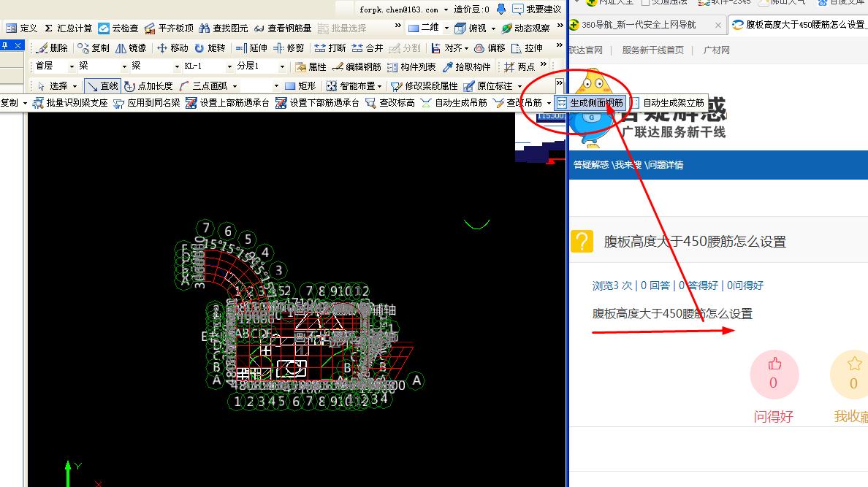Open the 属性 properties panel

311,67
